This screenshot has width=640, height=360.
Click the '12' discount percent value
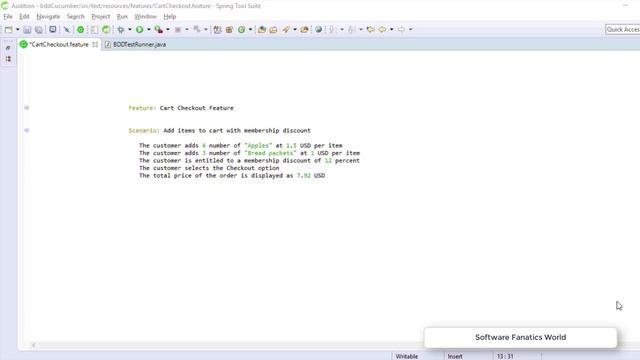tap(328, 160)
